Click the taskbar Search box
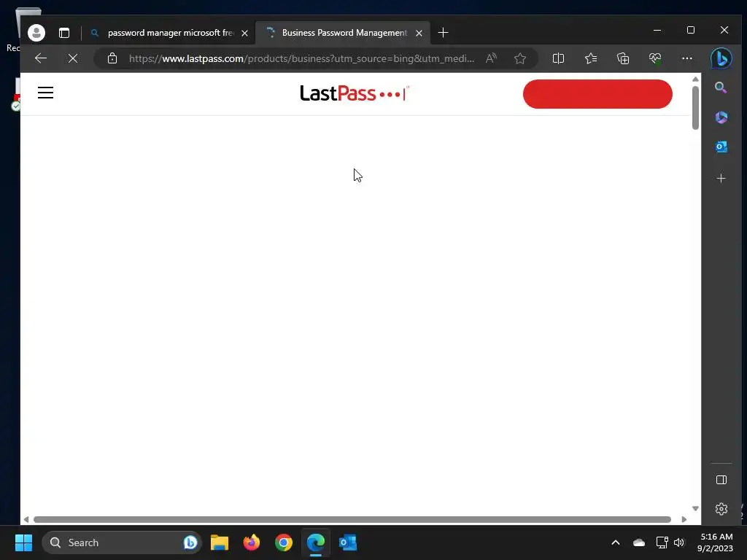The height and width of the screenshot is (560, 747). click(122, 542)
